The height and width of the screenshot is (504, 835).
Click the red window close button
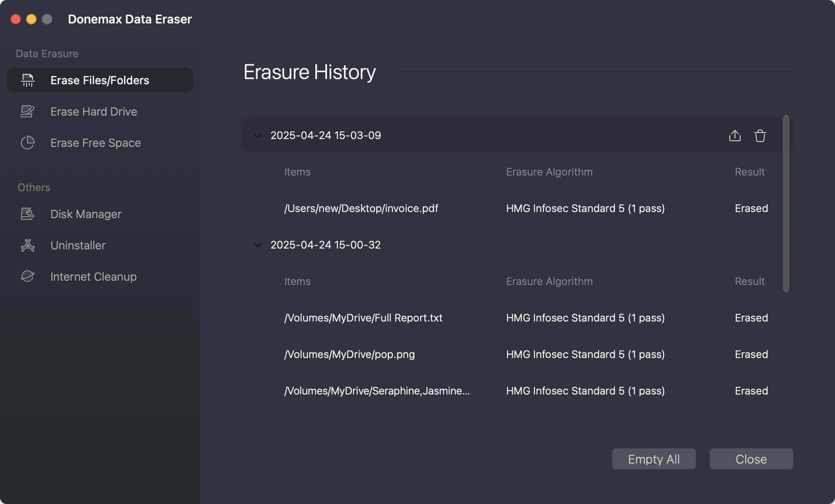coord(16,19)
